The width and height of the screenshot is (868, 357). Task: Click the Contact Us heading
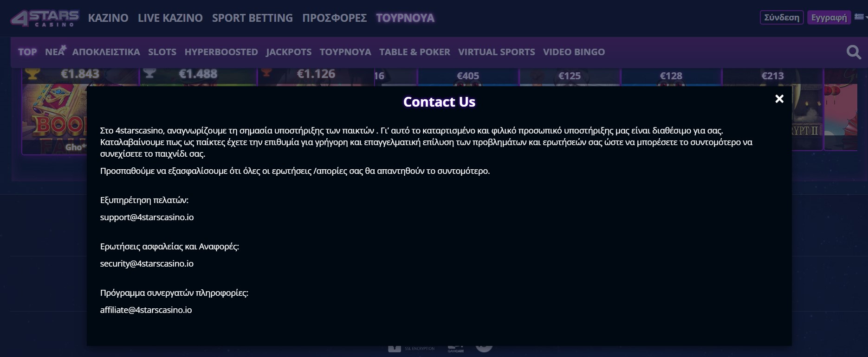(439, 102)
